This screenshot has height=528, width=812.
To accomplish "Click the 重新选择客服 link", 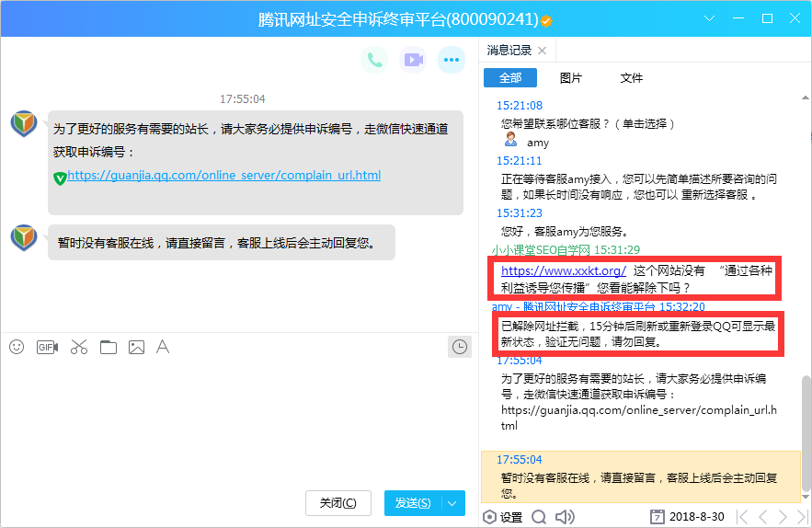I will 715,195.
